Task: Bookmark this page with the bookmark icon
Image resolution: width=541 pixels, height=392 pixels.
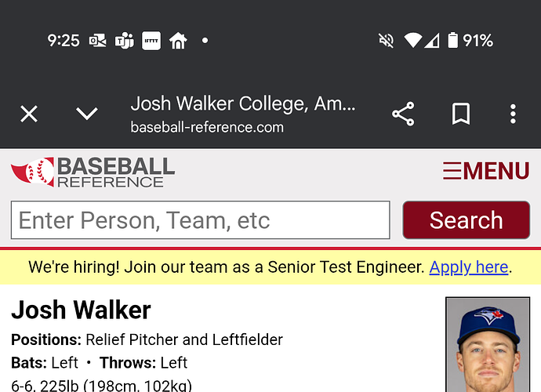Action: 461,114
